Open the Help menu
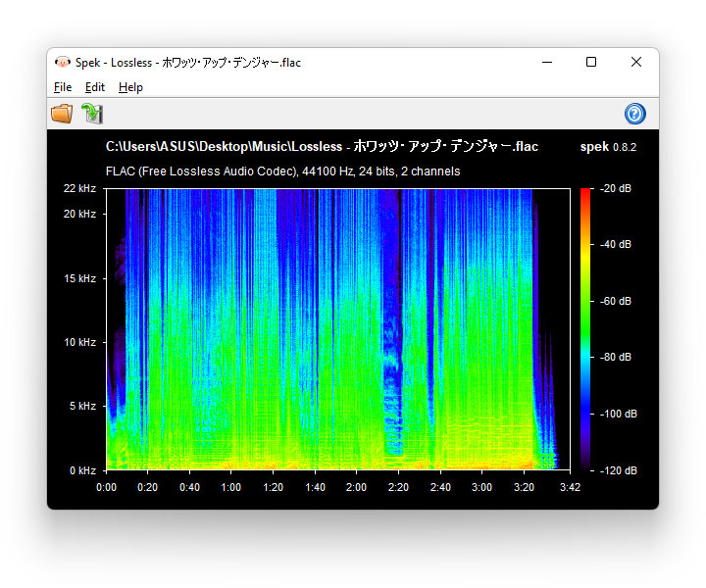 pos(130,87)
